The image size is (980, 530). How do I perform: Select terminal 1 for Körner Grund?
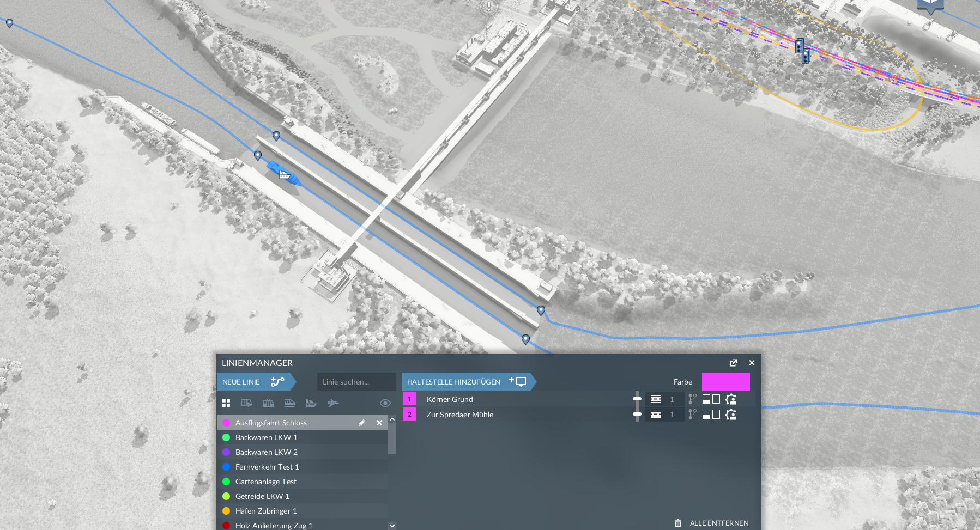(x=664, y=399)
